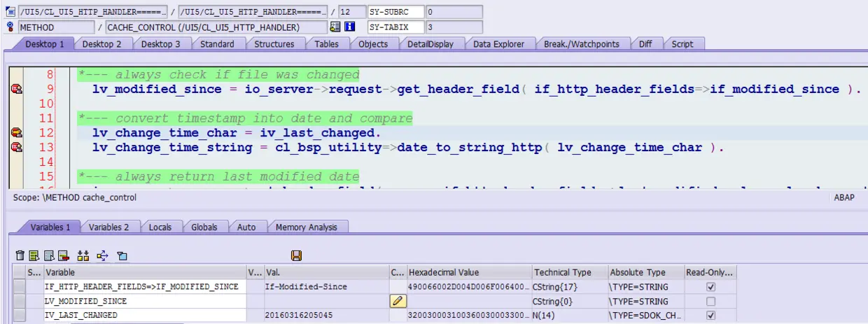Click the line number field showing 12
This screenshot has width=868, height=324.
click(x=351, y=12)
